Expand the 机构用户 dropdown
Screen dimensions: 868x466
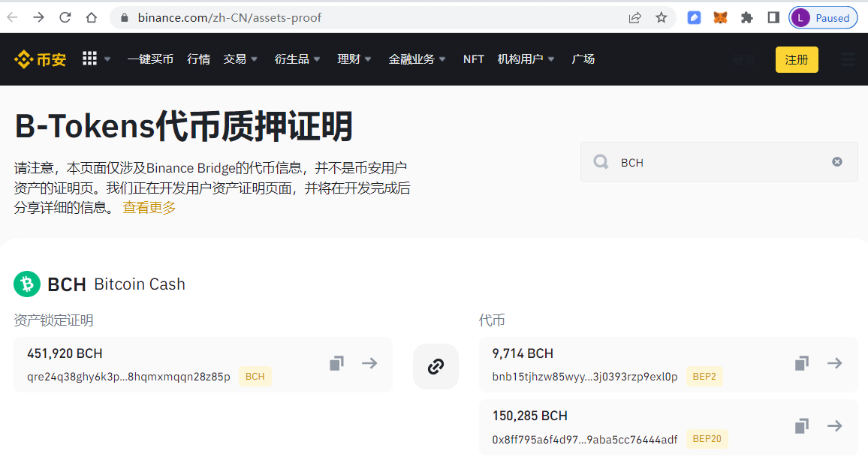coord(526,59)
